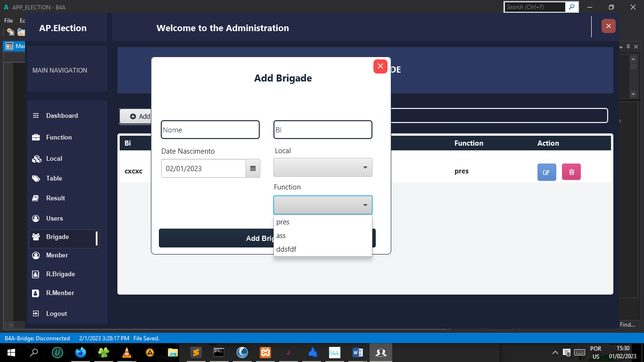Screen dimensions: 644x362
Task: Go to Function in the main navigation
Action: (59, 138)
